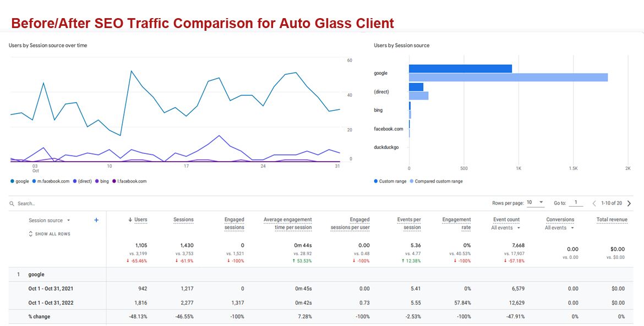The image size is (644, 326).
Task: Click the blue plus add-dimension icon
Action: tap(96, 220)
